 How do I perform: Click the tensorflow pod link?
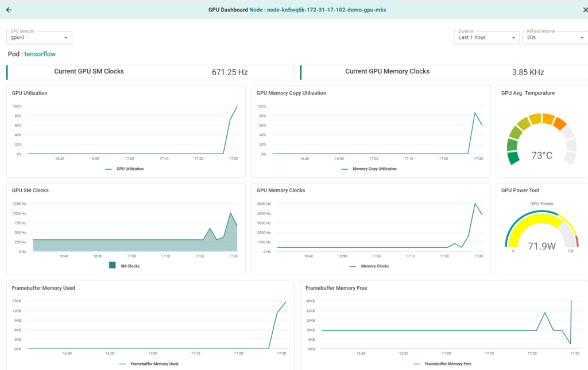(x=40, y=54)
